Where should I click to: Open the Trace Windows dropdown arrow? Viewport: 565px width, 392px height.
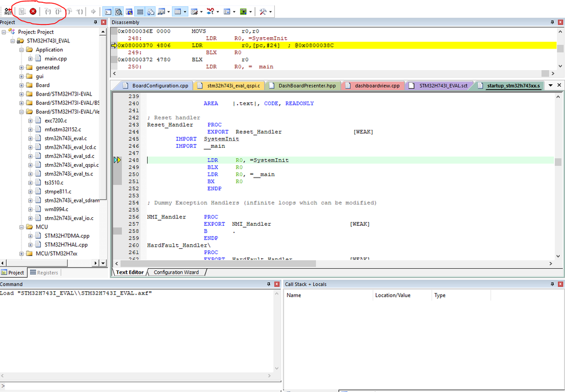(x=234, y=11)
